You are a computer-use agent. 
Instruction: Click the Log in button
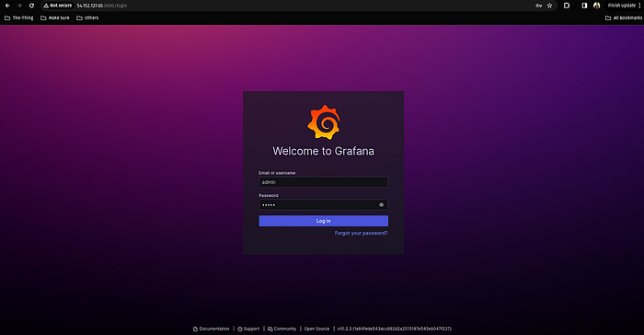[323, 221]
